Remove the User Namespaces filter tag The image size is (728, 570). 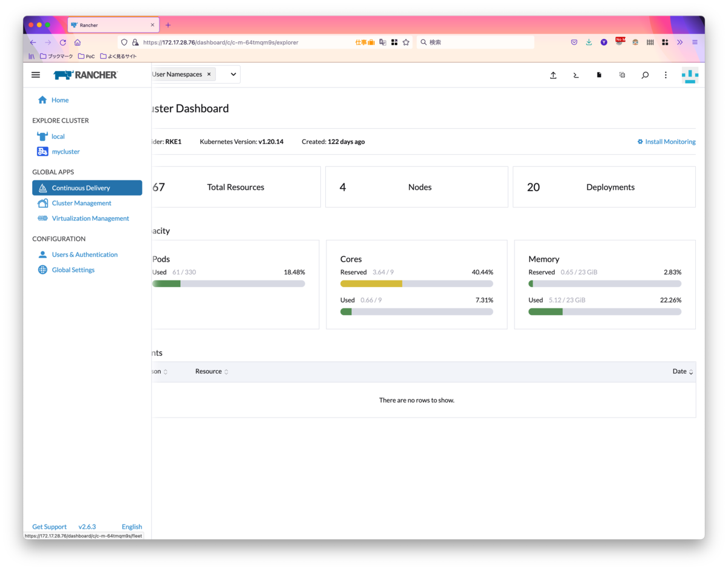[x=209, y=74]
